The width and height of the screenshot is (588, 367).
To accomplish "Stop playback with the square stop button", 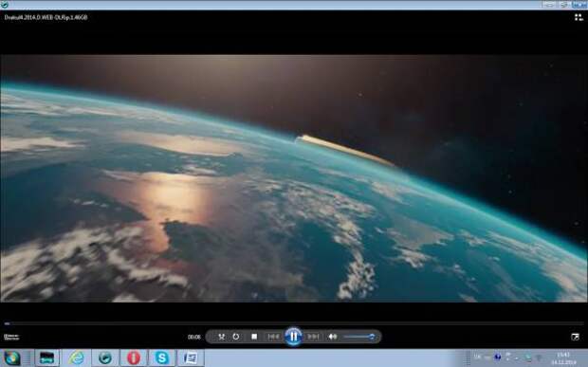I will point(254,337).
